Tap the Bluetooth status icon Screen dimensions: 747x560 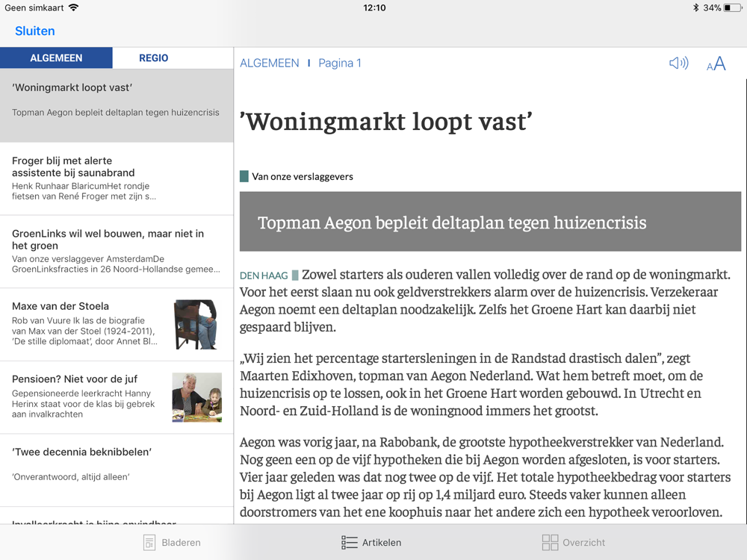695,7
